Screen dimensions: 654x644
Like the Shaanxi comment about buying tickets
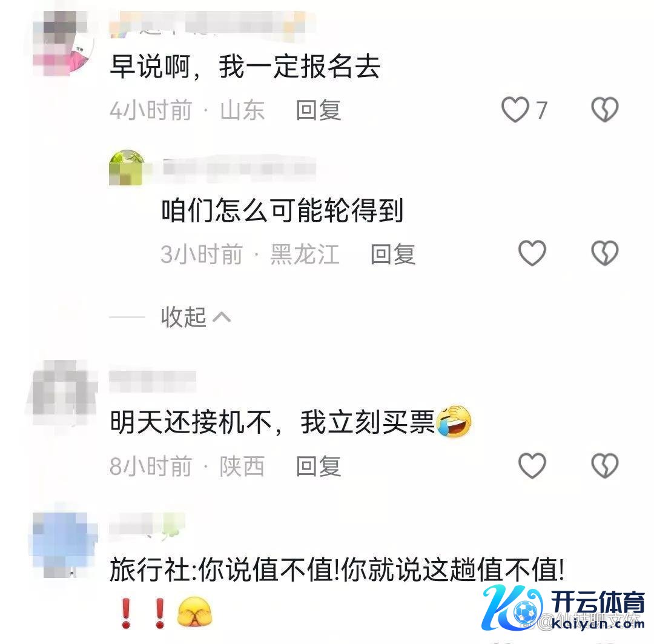tap(532, 465)
